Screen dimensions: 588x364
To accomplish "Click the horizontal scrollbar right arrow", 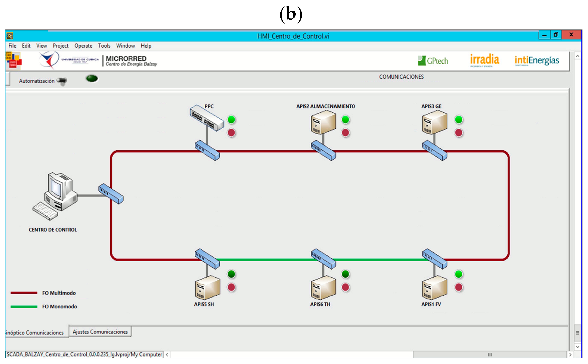I will pyautogui.click(x=570, y=355).
